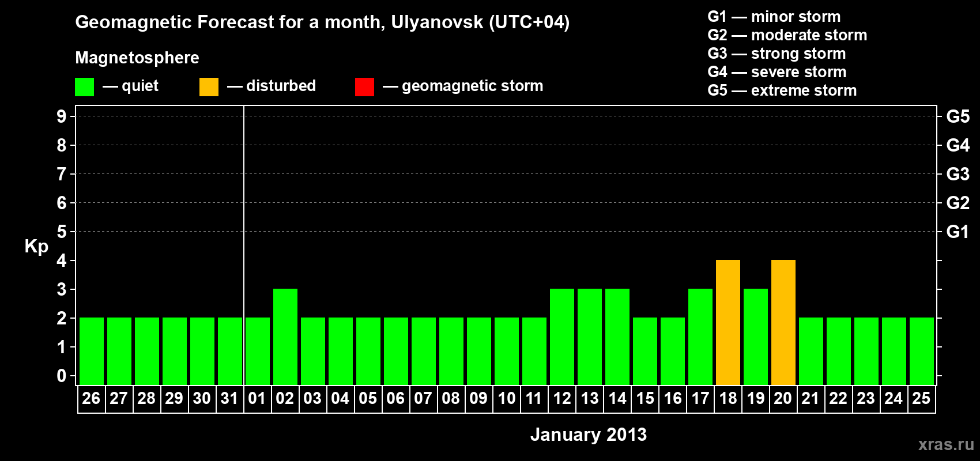
Task: Click date label 01 on the axis
Action: [x=257, y=398]
